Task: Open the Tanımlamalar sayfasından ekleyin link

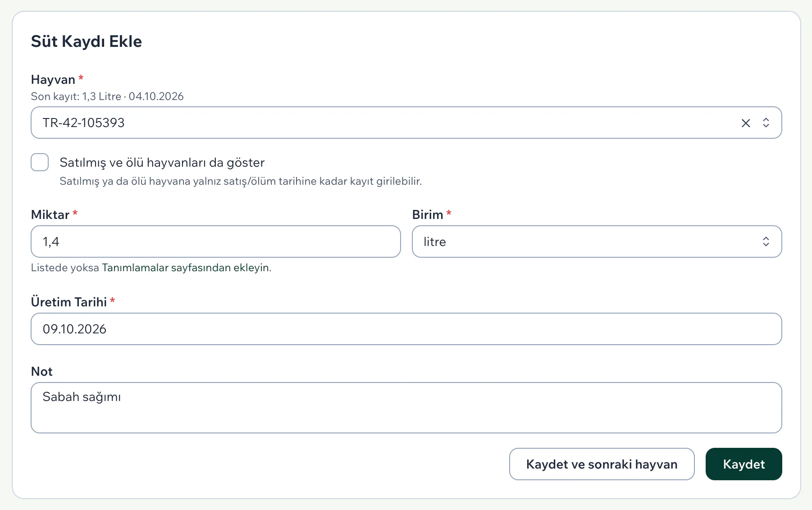Action: pos(187,268)
